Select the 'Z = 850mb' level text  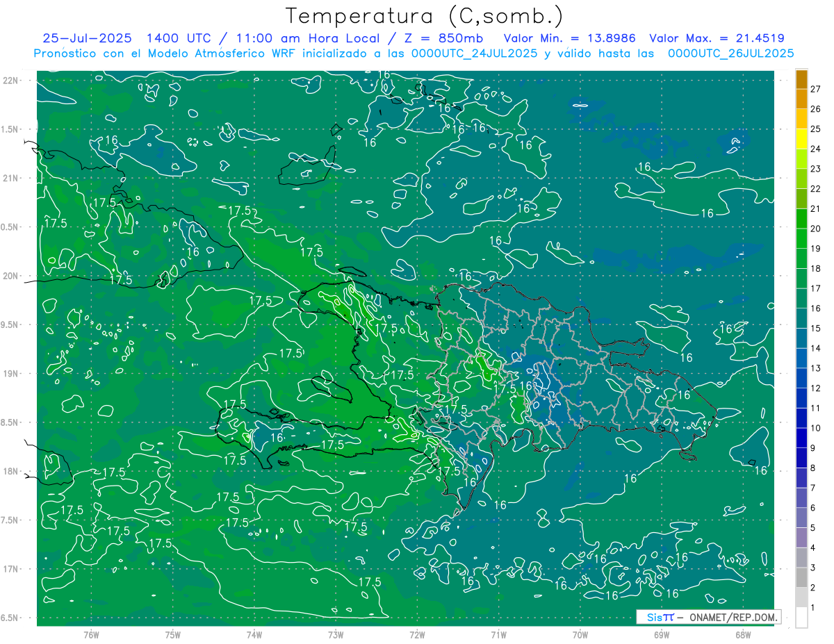coord(443,38)
